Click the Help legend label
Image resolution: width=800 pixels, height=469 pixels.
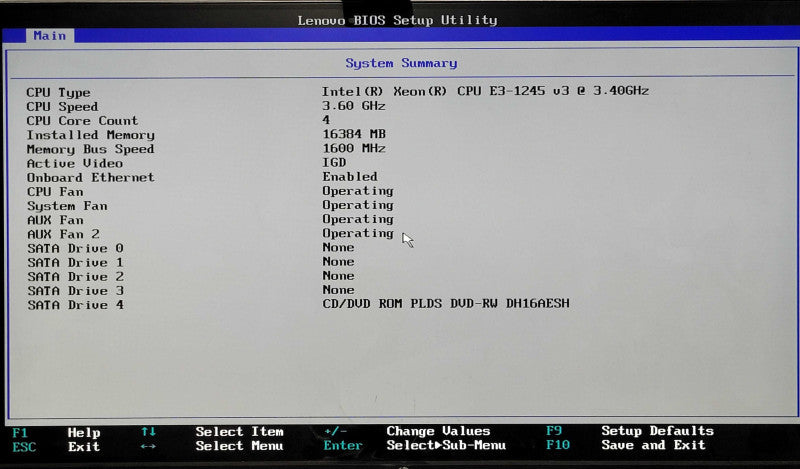coord(84,433)
